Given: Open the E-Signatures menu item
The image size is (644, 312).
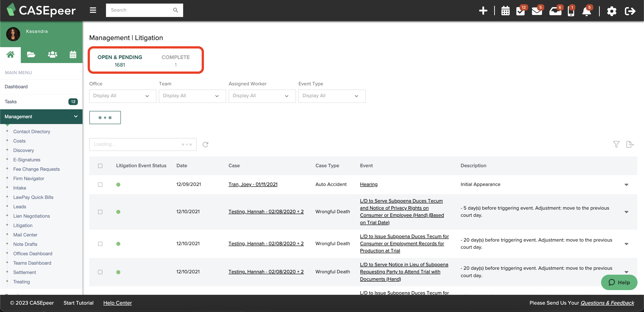Looking at the screenshot, I should coord(27,160).
